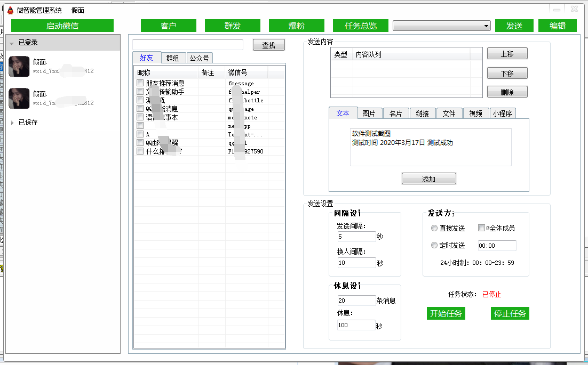Click the 编辑 button

tap(558, 26)
